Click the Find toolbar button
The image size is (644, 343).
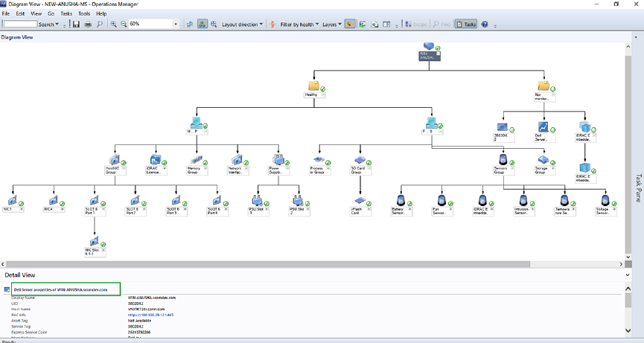pyautogui.click(x=442, y=25)
